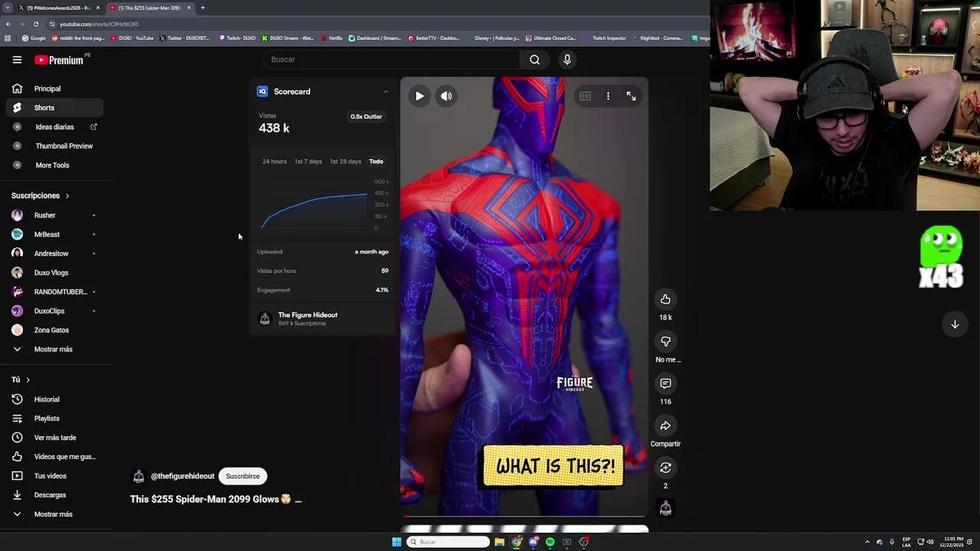Select the 1st 28 days tab

click(345, 161)
